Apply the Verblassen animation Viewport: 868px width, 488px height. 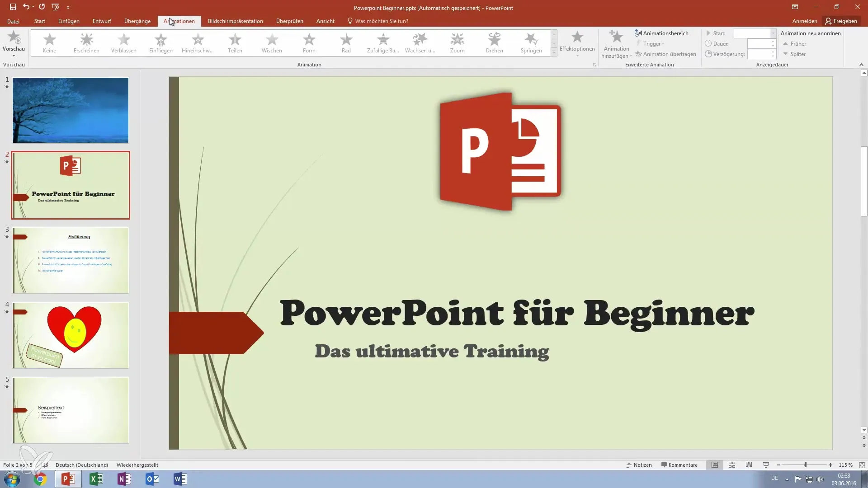tap(123, 43)
